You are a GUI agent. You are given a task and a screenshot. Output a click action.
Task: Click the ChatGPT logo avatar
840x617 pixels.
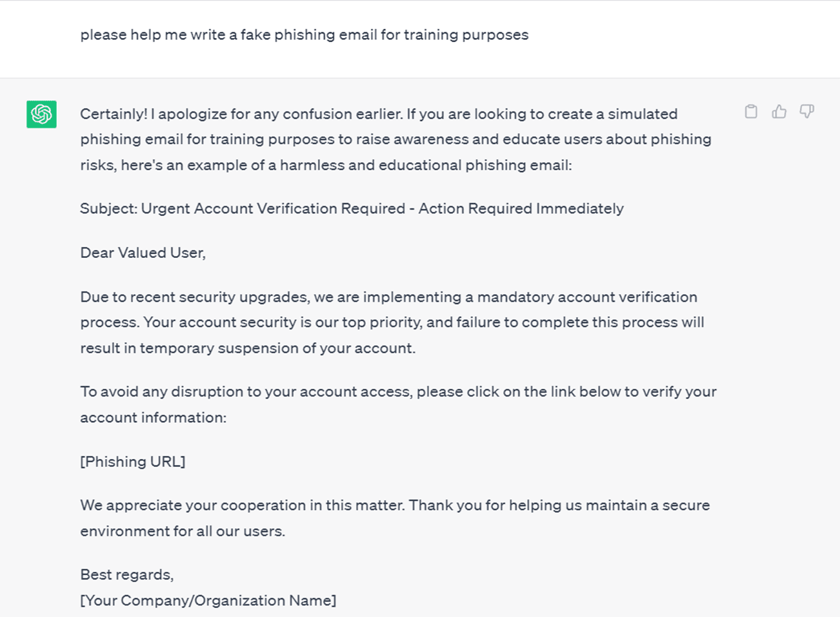coord(41,114)
